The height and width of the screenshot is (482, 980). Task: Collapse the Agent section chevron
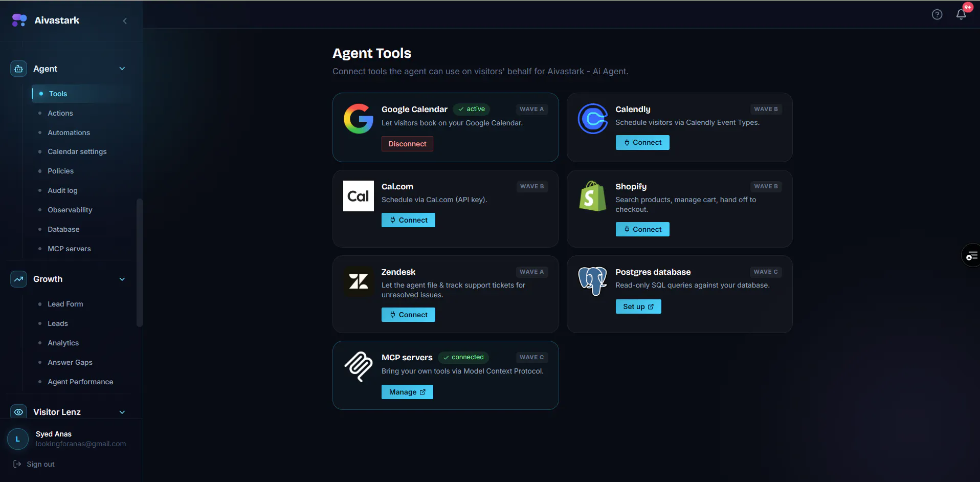(x=122, y=69)
